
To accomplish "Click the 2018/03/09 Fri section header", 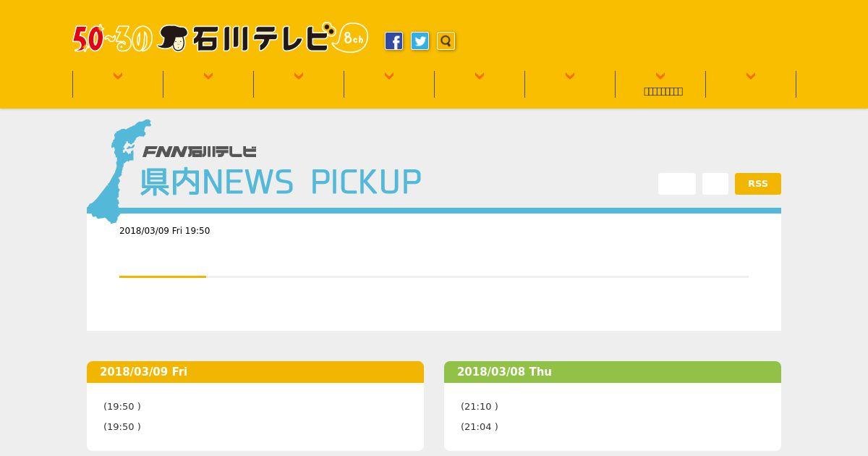I will 255,372.
